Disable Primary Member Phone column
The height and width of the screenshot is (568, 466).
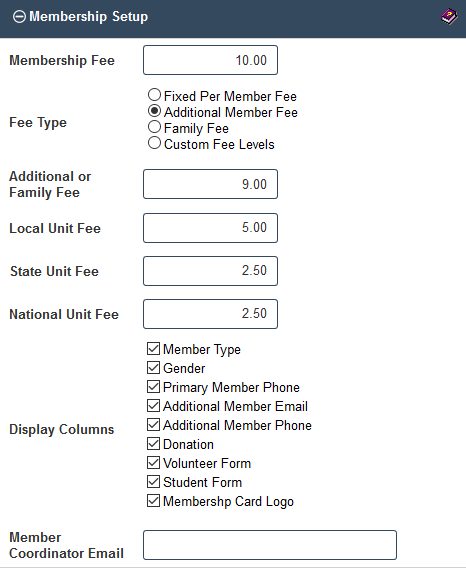click(154, 387)
